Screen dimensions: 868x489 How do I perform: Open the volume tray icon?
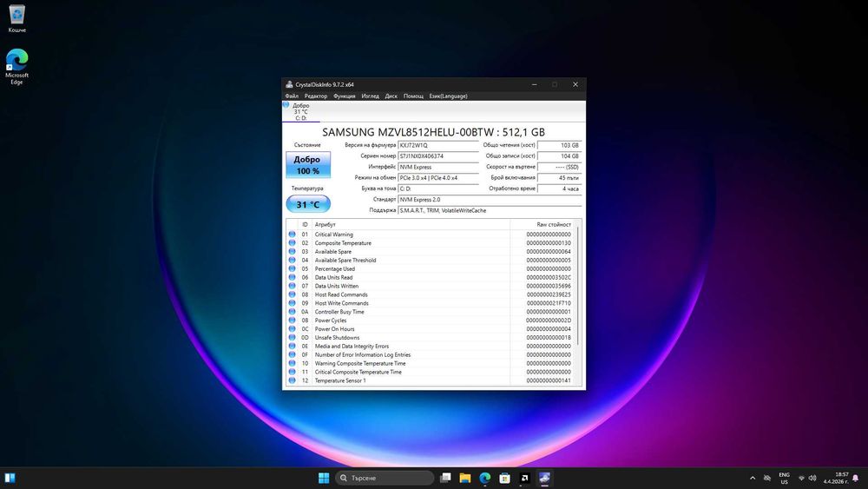point(812,478)
